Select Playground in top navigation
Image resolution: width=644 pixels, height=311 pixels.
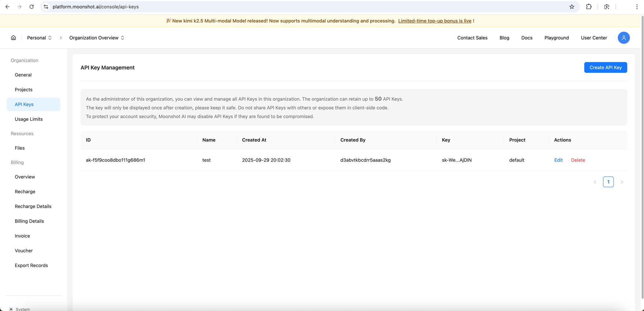coord(557,38)
